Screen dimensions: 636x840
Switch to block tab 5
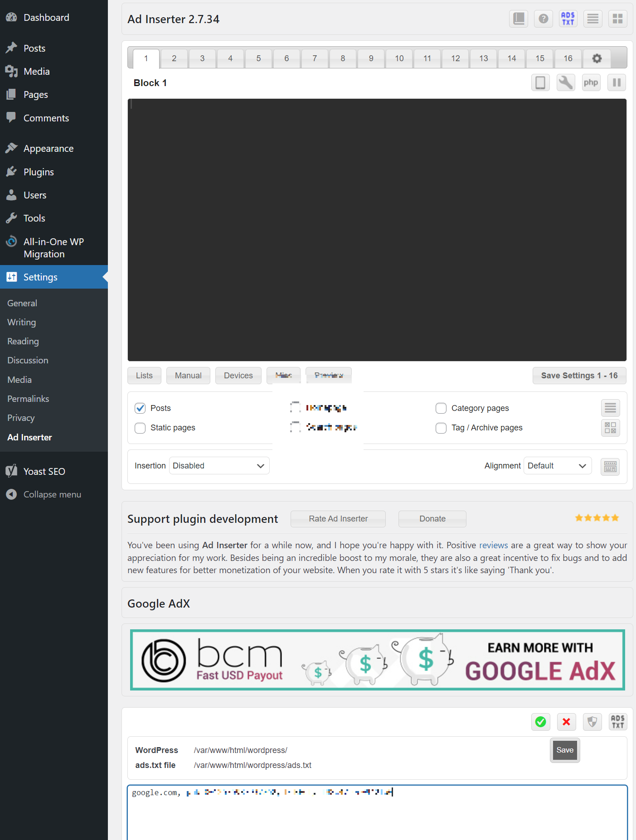point(258,58)
